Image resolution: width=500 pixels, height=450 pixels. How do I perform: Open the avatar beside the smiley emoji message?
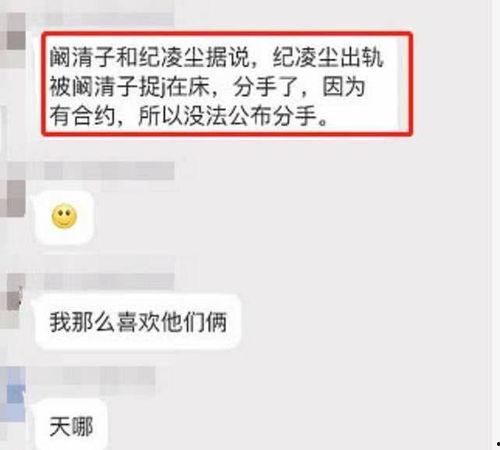pyautogui.click(x=13, y=198)
